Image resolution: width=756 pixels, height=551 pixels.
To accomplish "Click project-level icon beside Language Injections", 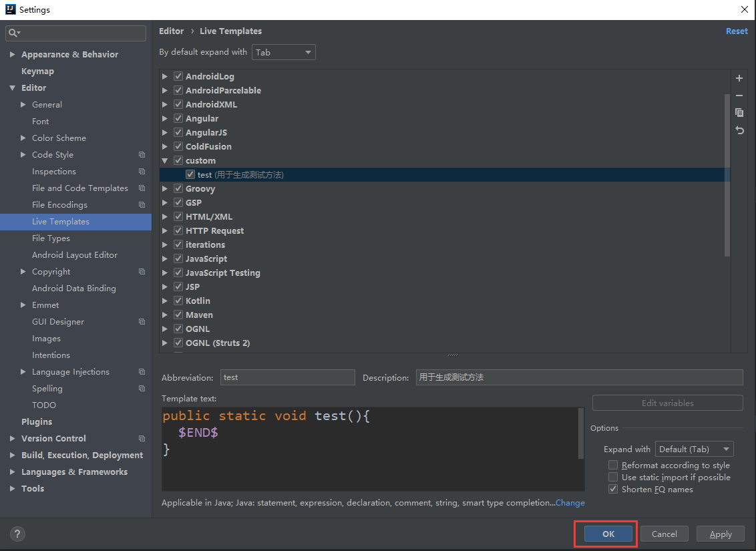I will tap(142, 371).
